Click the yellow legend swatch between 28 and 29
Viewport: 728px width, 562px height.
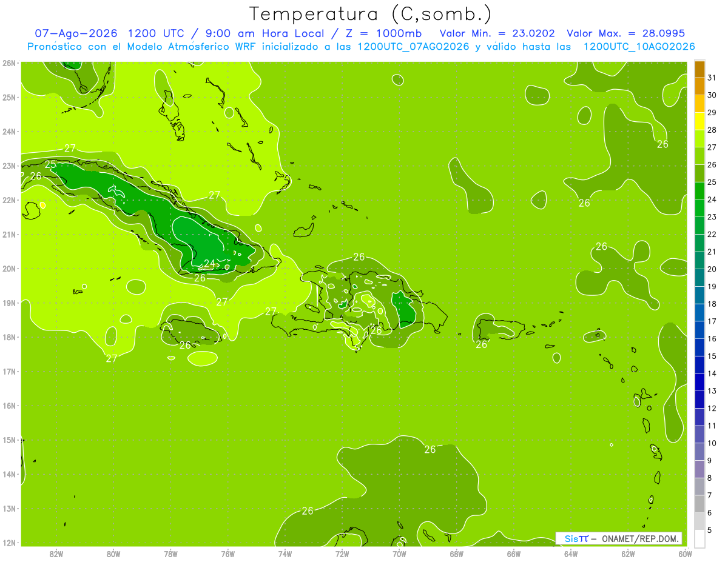pyautogui.click(x=699, y=121)
